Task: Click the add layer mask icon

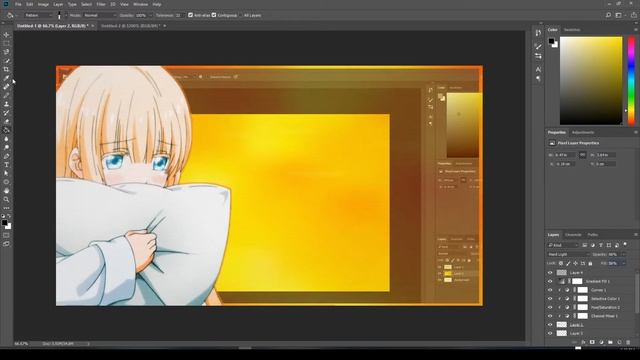Action: (x=592, y=342)
